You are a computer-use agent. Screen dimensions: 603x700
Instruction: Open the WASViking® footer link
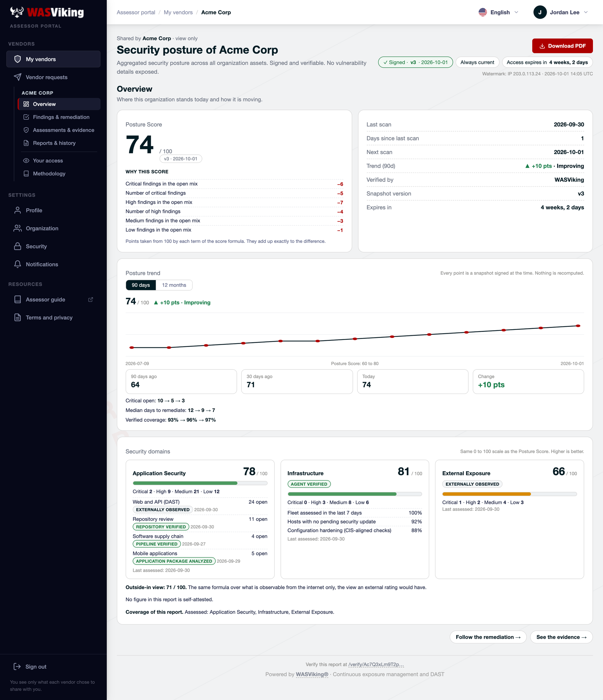pos(312,674)
